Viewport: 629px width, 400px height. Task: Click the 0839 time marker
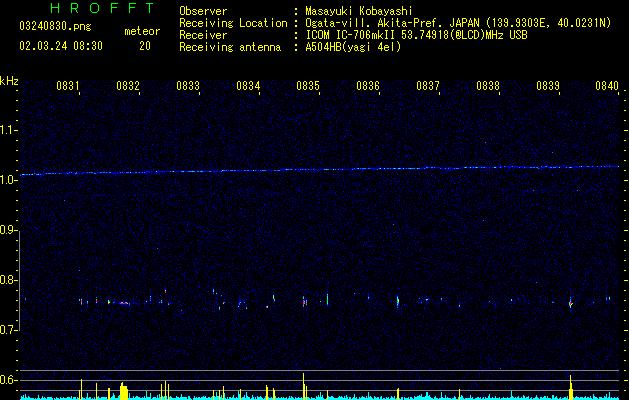pyautogui.click(x=548, y=85)
